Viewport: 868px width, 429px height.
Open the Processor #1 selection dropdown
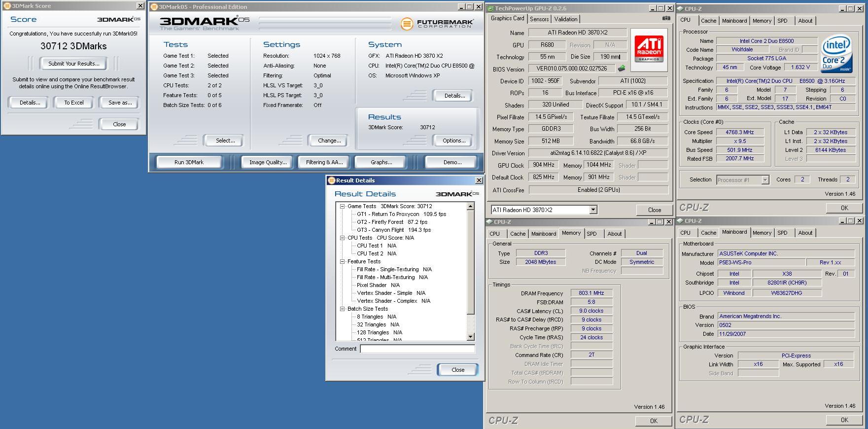[765, 180]
